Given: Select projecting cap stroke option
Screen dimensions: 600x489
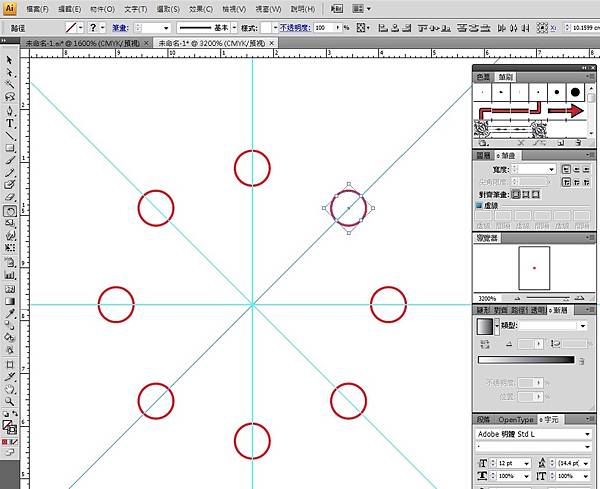Looking at the screenshot, I should click(586, 169).
